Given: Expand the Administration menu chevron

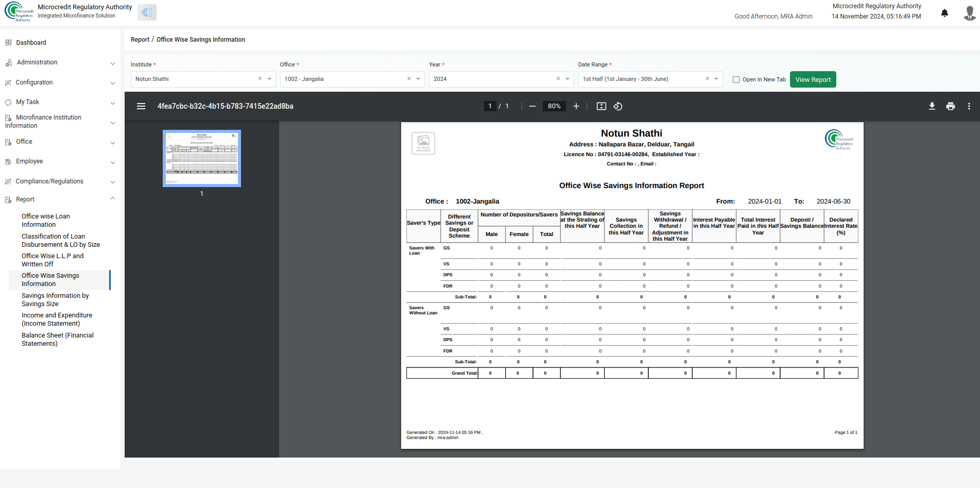Looking at the screenshot, I should [x=113, y=63].
